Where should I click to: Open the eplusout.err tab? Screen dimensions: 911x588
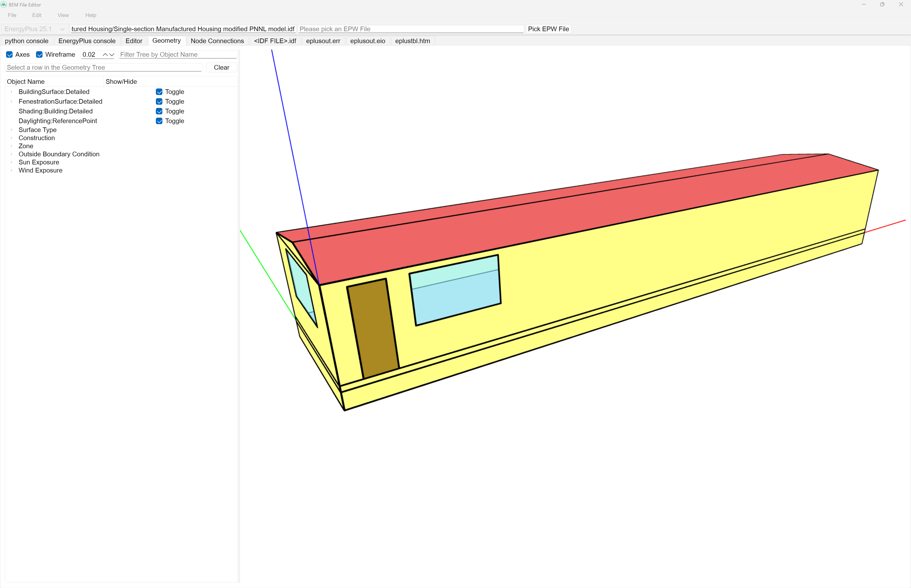coord(323,41)
